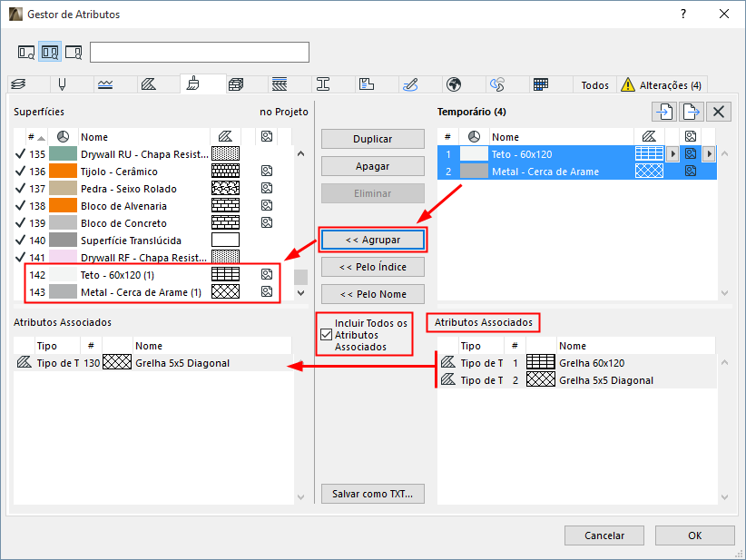Select Metal - Cerca de Arame (1) row
This screenshot has height=560, width=746.
(153, 291)
